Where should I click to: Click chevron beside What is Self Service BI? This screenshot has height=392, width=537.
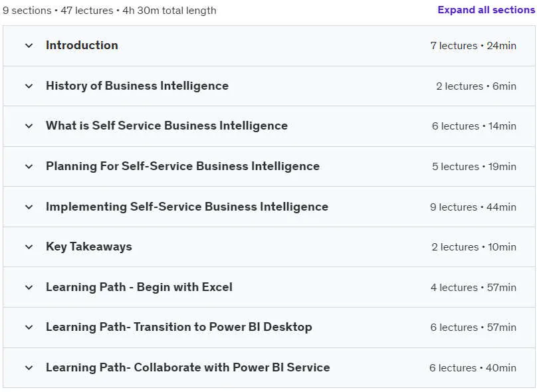click(x=29, y=126)
